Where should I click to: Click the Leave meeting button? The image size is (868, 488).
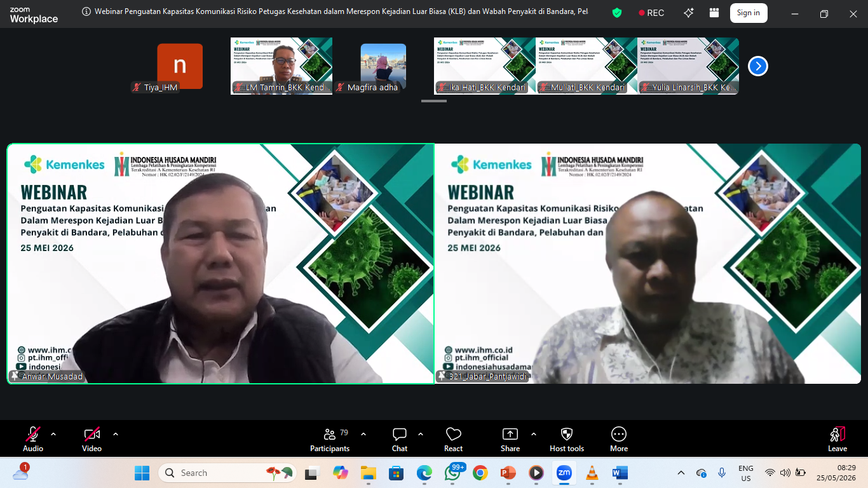837,439
